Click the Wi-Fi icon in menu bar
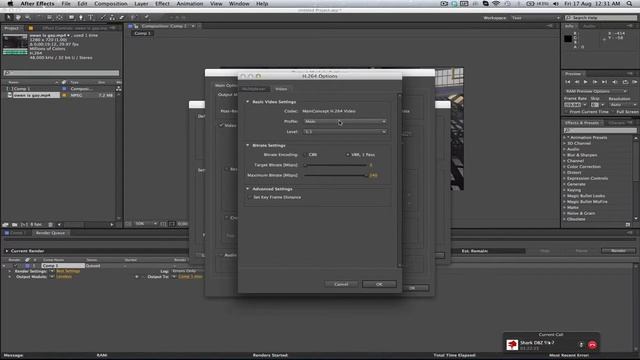640x360 pixels. 496,4
